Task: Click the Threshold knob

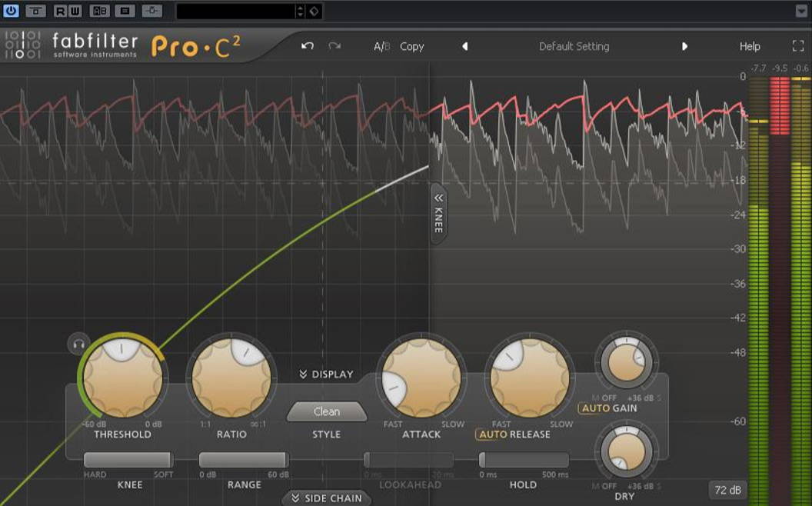Action: tap(123, 378)
